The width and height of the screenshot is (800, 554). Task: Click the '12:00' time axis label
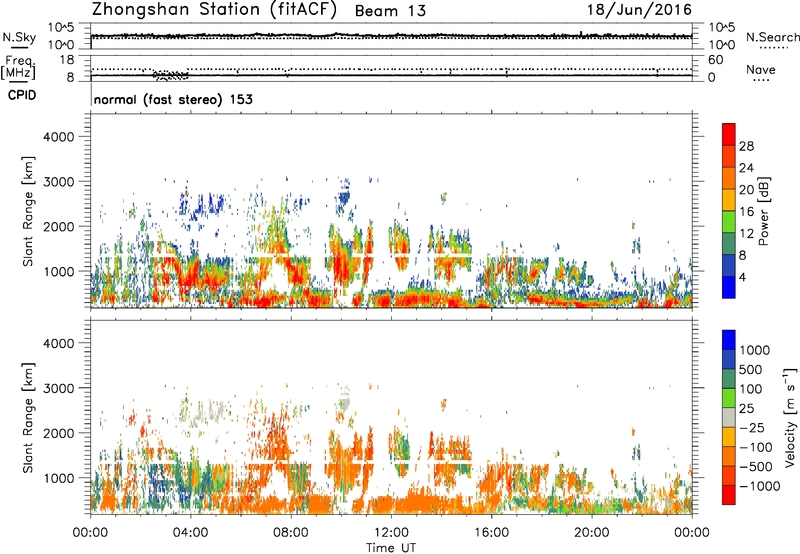pyautogui.click(x=391, y=533)
